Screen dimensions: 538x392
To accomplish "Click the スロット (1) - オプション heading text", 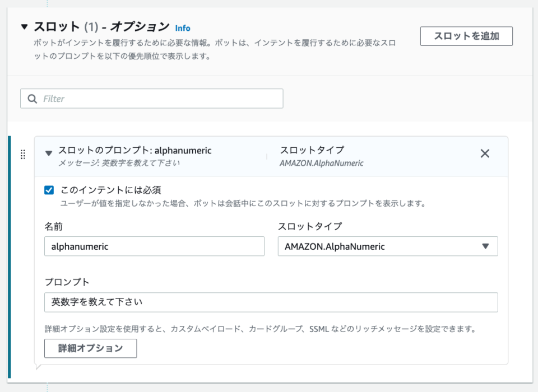I will pyautogui.click(x=101, y=26).
